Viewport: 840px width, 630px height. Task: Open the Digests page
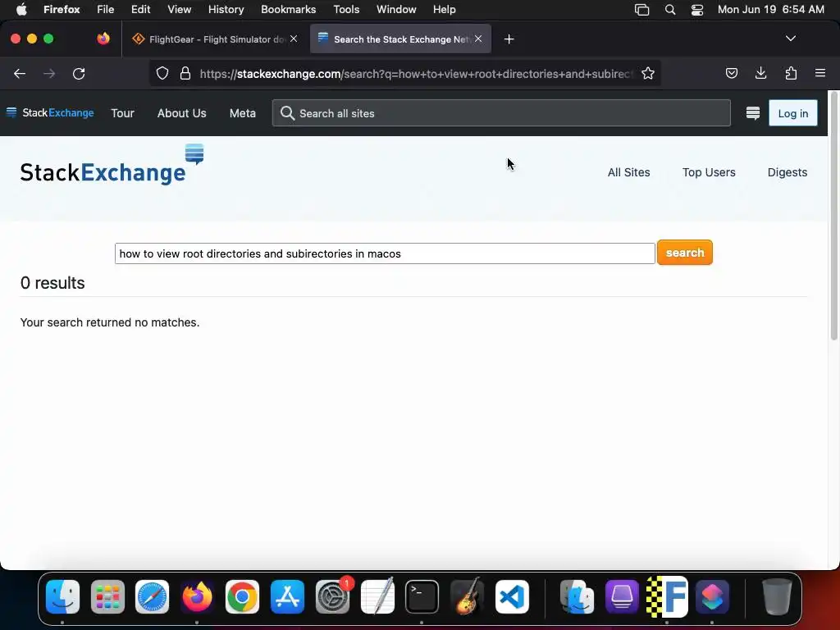pyautogui.click(x=787, y=172)
